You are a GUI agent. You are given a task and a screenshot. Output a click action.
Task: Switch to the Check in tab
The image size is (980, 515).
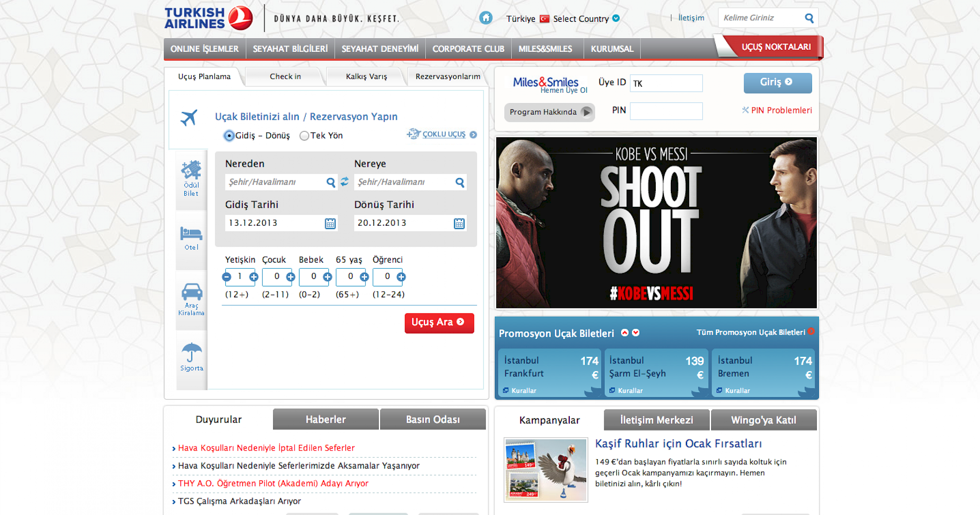pos(285,76)
